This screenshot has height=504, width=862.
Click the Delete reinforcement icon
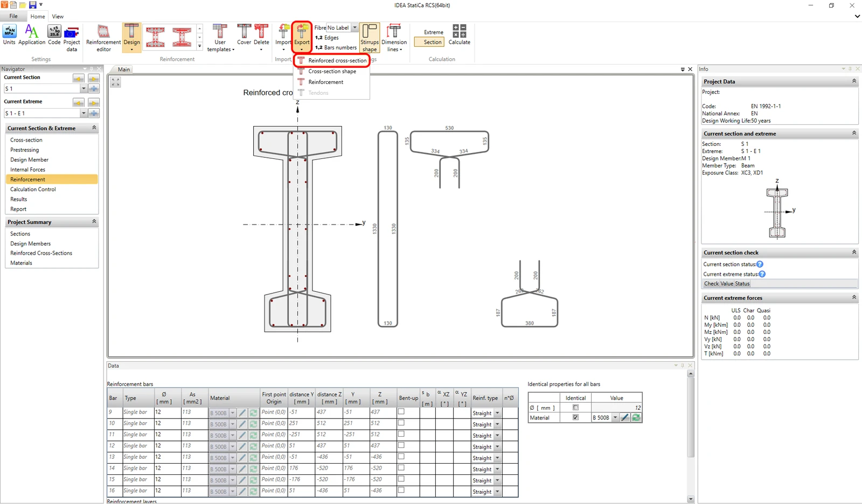click(261, 38)
